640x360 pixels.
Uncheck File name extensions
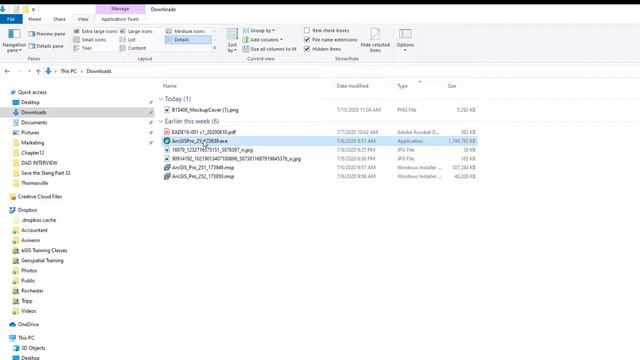tap(307, 40)
